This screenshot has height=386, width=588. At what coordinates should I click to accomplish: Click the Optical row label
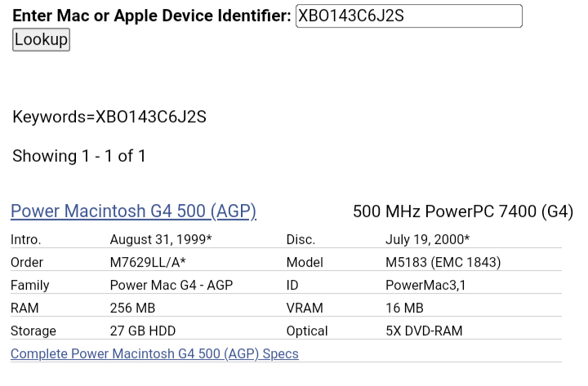click(x=307, y=331)
